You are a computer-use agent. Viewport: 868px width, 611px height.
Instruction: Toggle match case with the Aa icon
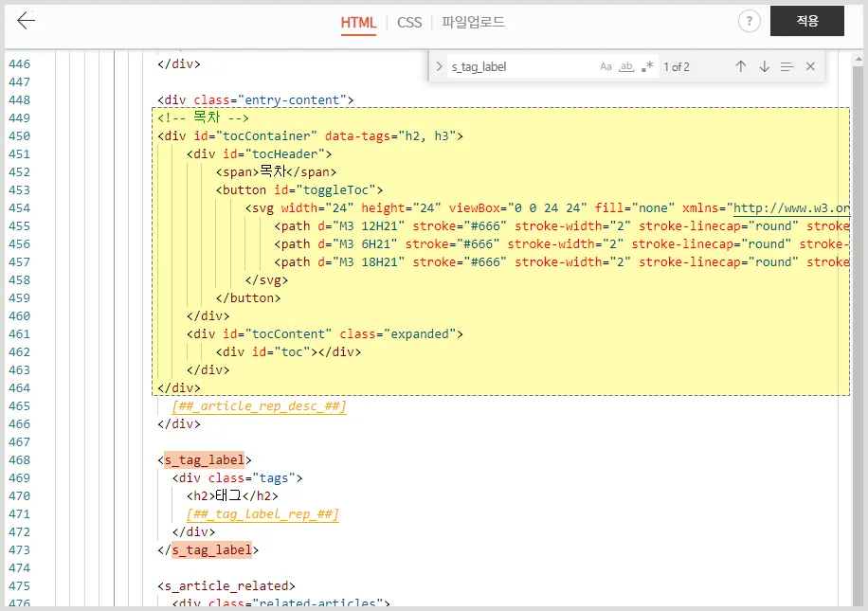pos(605,67)
